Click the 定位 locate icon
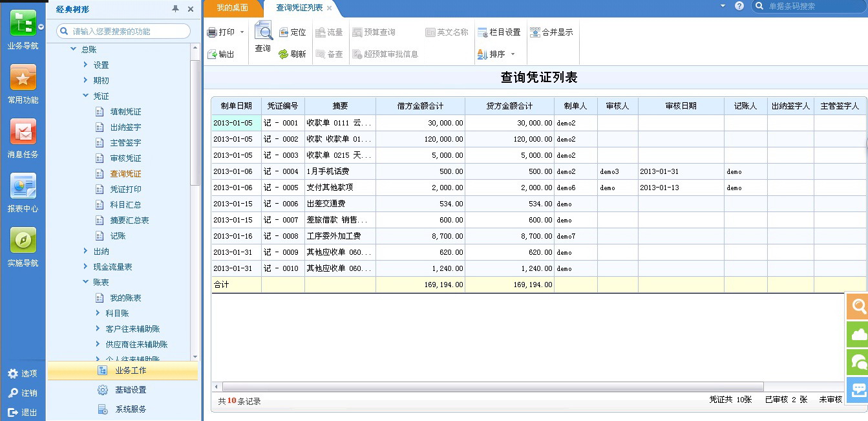This screenshot has height=421, width=868. point(284,32)
